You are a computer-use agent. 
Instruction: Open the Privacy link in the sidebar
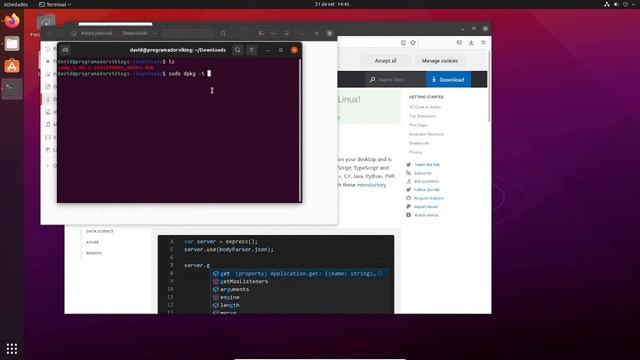pyautogui.click(x=415, y=152)
